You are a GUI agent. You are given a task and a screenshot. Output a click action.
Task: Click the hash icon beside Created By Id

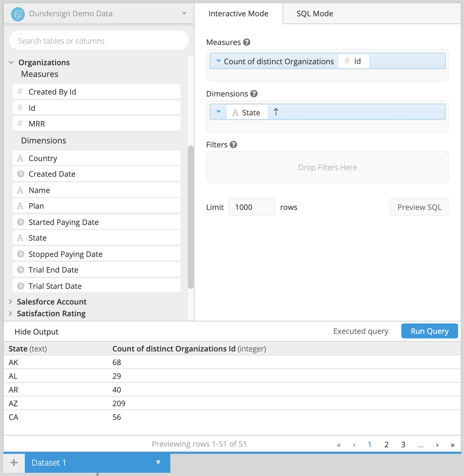pos(20,92)
